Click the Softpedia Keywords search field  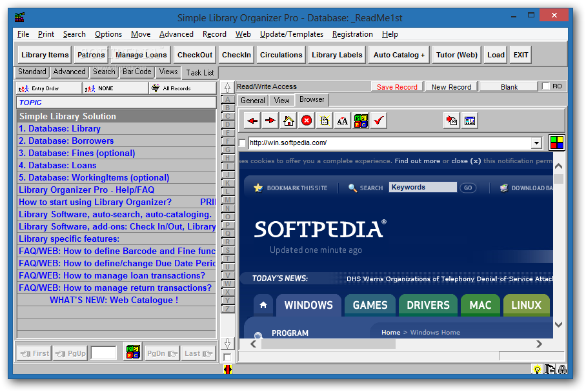[423, 187]
